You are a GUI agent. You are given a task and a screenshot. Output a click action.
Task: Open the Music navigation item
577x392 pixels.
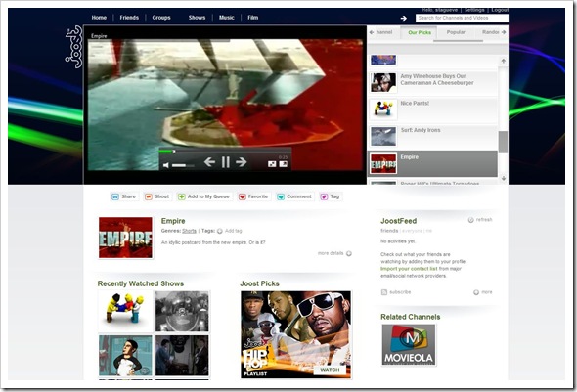[226, 18]
